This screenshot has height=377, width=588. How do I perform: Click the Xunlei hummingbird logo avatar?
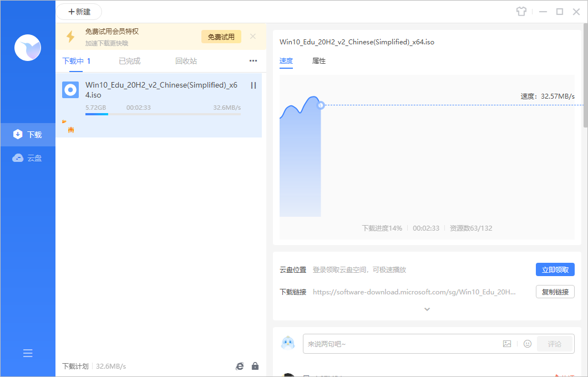point(28,48)
